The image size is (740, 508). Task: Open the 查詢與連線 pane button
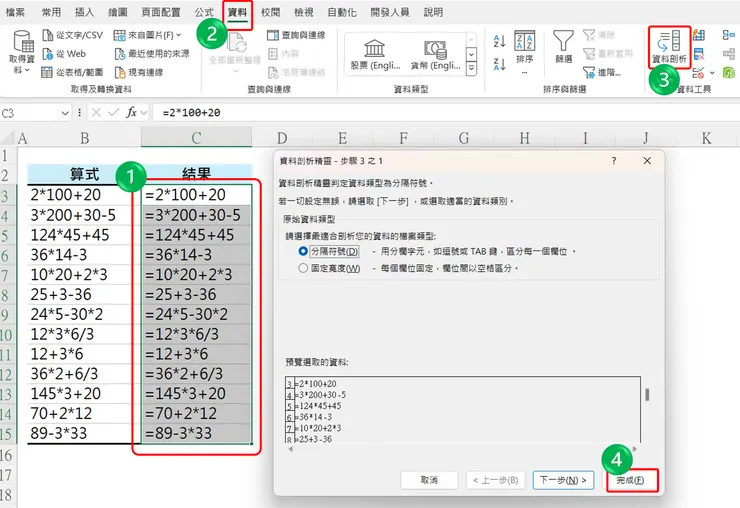(296, 35)
